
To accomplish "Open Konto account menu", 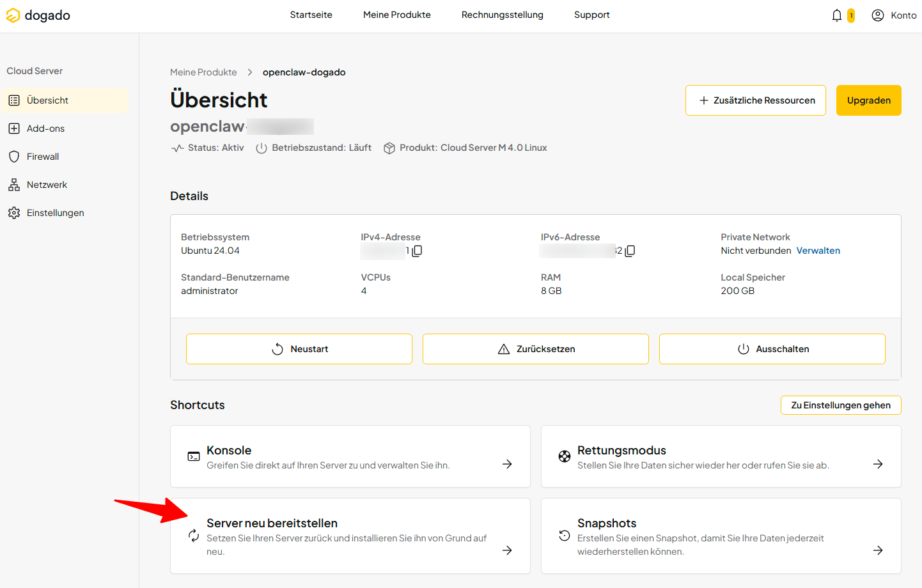I will pyautogui.click(x=894, y=15).
